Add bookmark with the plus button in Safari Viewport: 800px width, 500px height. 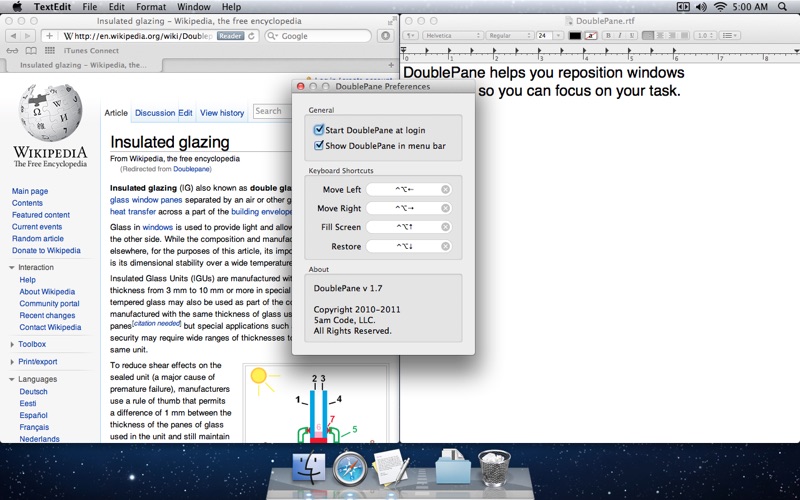[x=49, y=36]
